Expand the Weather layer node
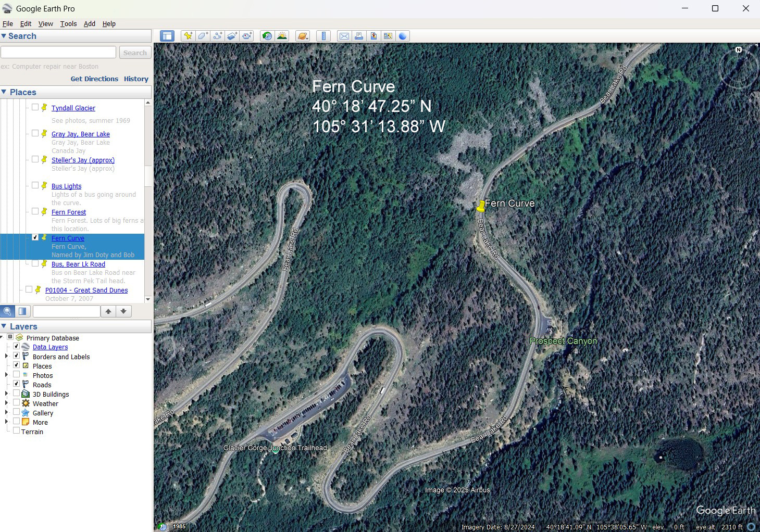Image resolution: width=760 pixels, height=532 pixels. click(x=6, y=403)
